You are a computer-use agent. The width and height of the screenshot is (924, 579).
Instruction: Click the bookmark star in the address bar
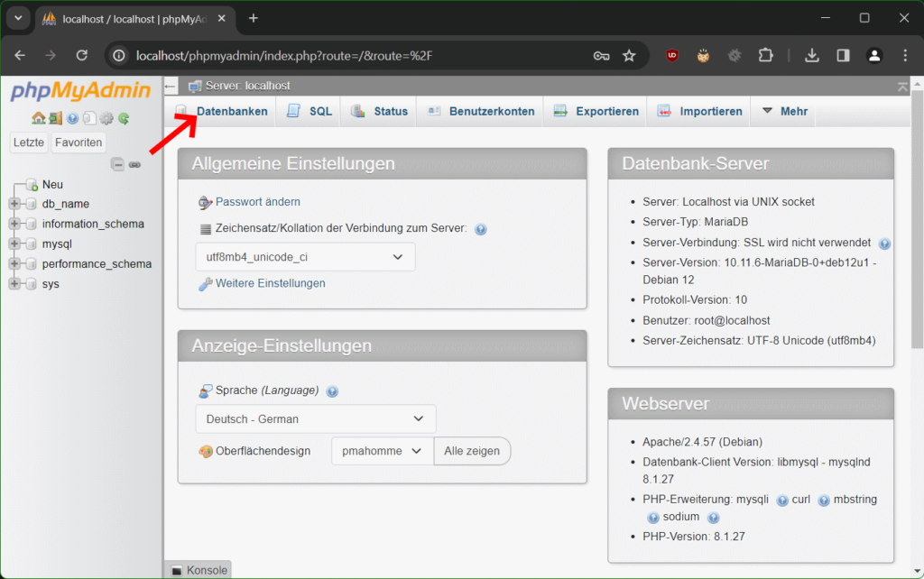[x=631, y=54]
